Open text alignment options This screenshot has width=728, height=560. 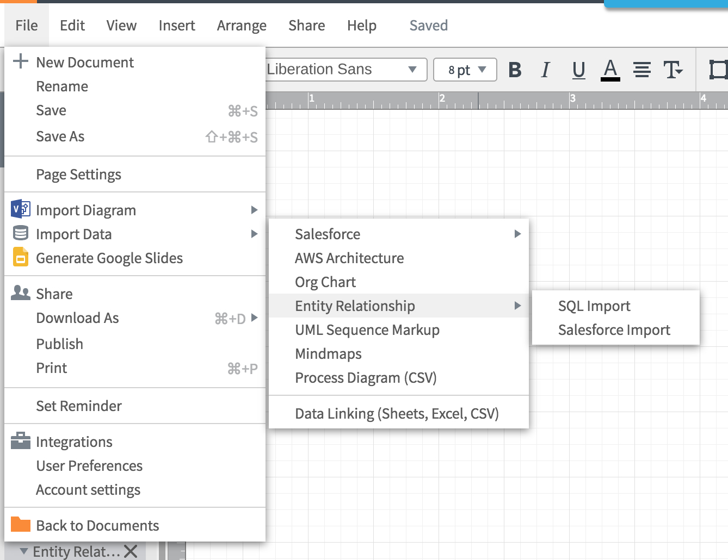642,70
